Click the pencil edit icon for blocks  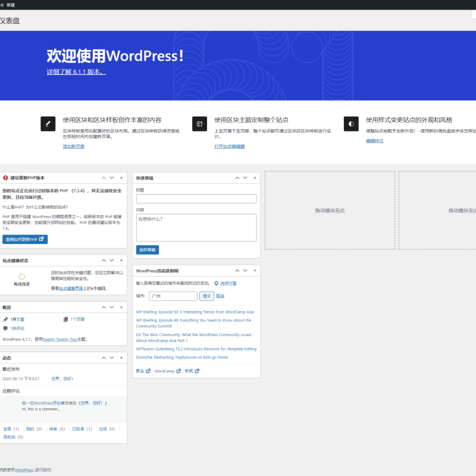(48, 124)
